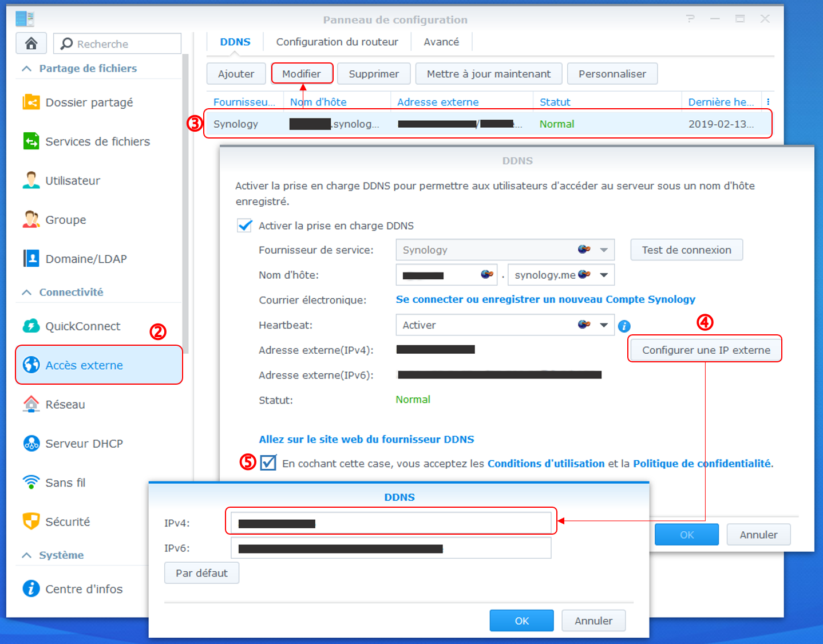The width and height of the screenshot is (823, 644).
Task: Click the Recherche search field
Action: point(117,44)
